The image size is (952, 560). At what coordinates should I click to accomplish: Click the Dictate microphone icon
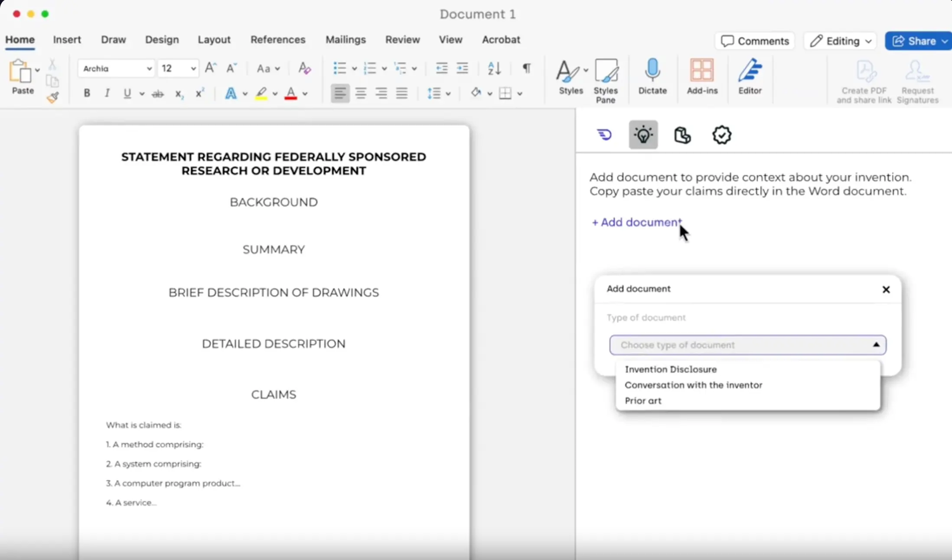(x=652, y=71)
